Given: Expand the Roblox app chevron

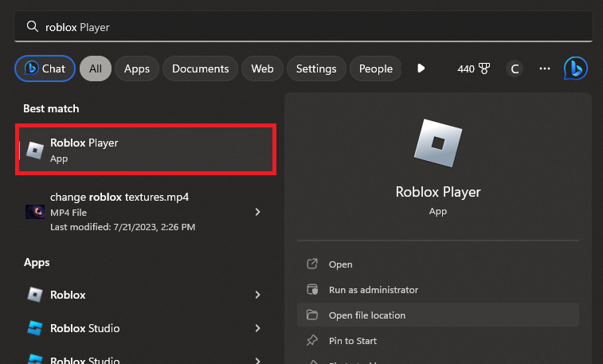Looking at the screenshot, I should 257,295.
